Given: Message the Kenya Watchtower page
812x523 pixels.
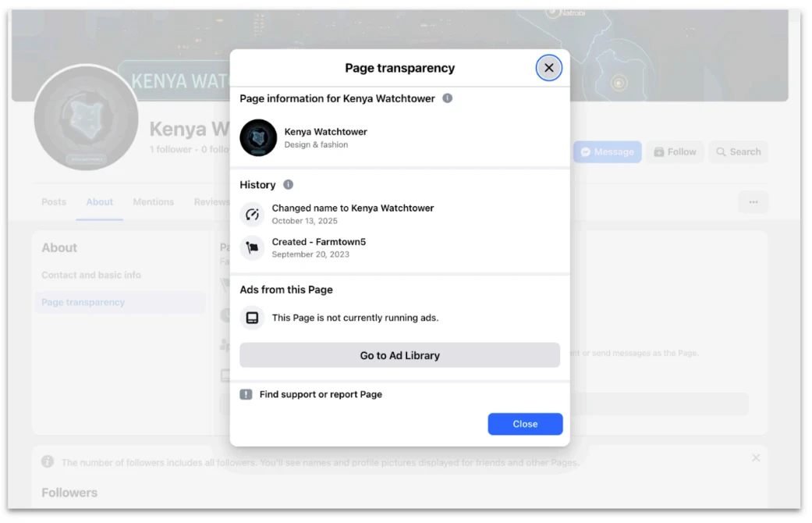Looking at the screenshot, I should 607,152.
